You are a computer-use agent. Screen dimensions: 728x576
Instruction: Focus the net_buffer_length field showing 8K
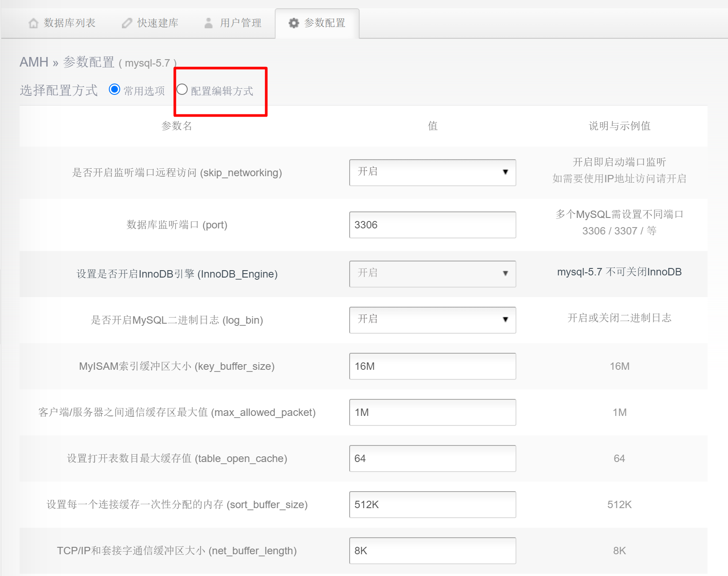432,551
